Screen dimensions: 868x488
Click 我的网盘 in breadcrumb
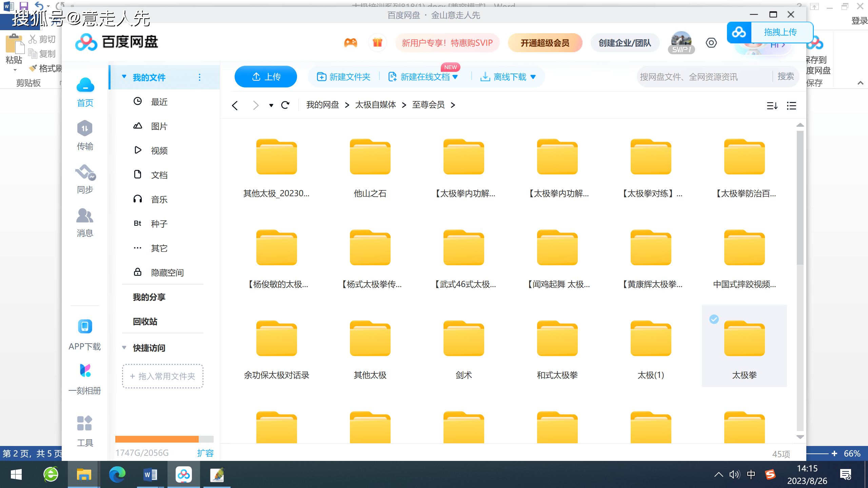[323, 105]
